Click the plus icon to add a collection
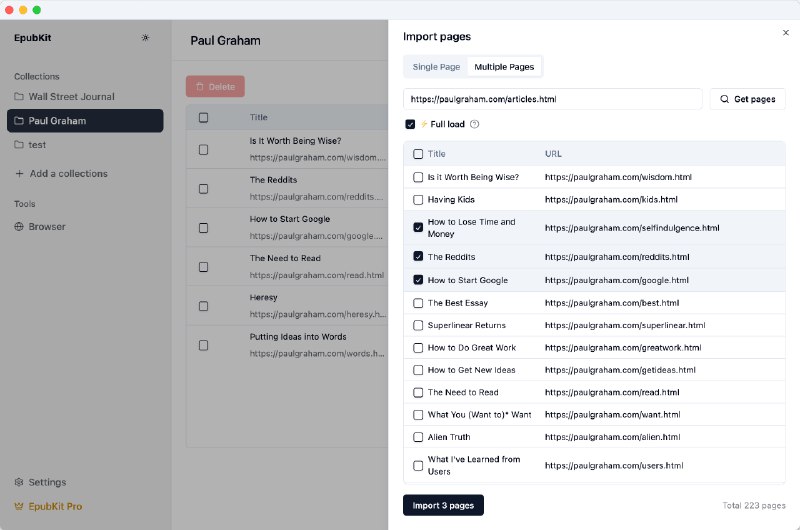This screenshot has width=800, height=530. 19,174
